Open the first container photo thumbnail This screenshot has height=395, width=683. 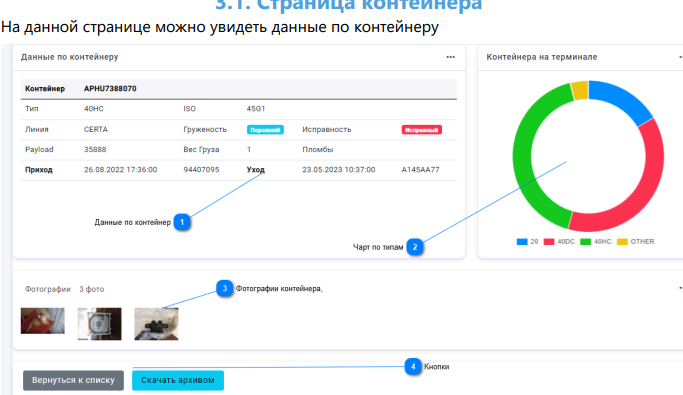43,321
